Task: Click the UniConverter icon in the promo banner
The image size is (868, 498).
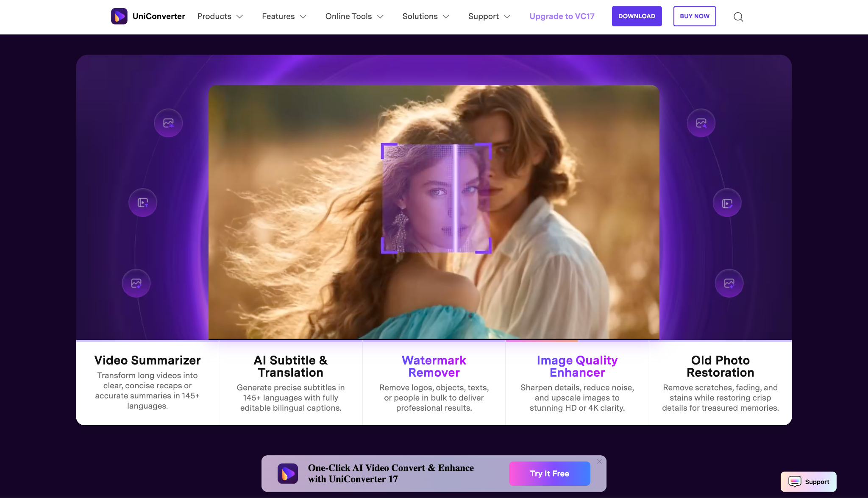Action: (x=289, y=473)
